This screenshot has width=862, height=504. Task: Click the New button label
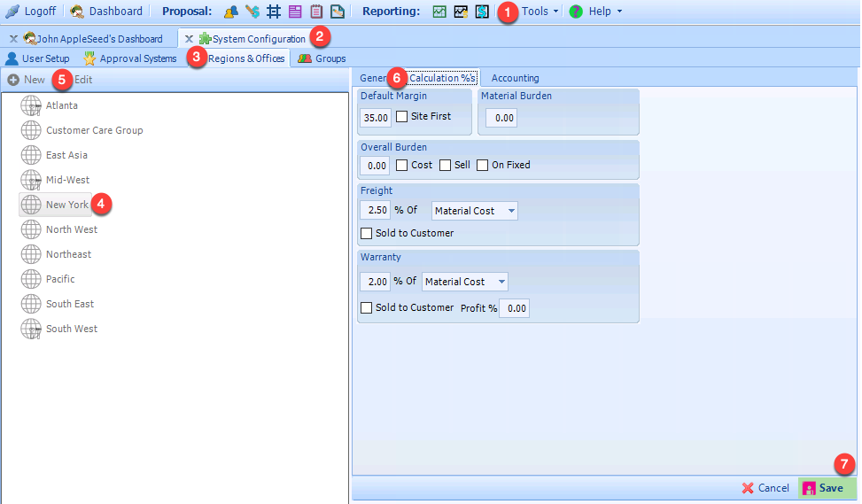(x=34, y=80)
